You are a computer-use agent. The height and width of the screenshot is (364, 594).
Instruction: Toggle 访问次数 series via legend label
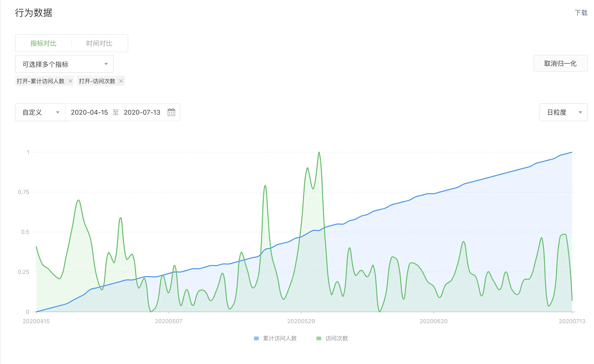pos(336,338)
